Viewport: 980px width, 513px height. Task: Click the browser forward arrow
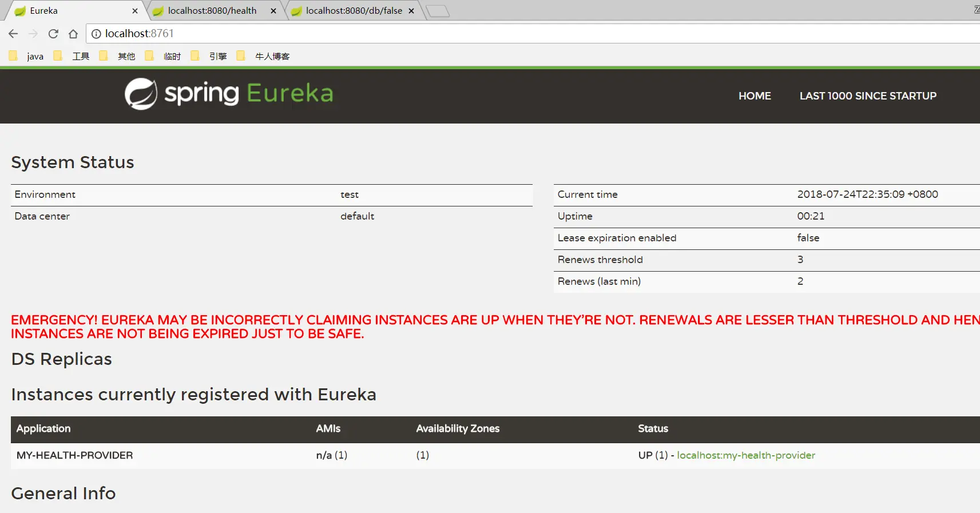pyautogui.click(x=33, y=34)
